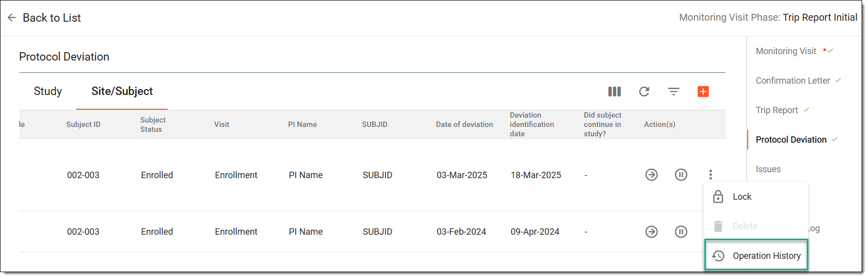This screenshot has width=868, height=278.
Task: Click 002-003 in the 03-Feb-2024 row
Action: pyautogui.click(x=83, y=232)
